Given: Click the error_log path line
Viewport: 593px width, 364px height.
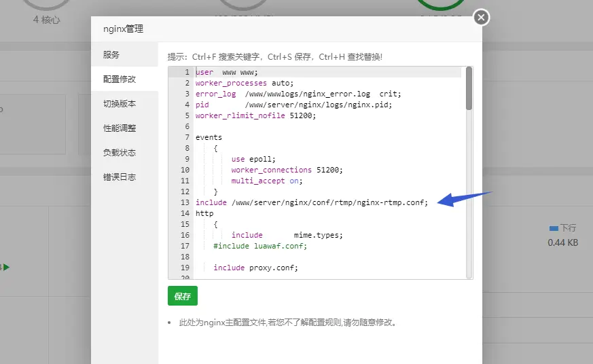Looking at the screenshot, I should pos(298,94).
